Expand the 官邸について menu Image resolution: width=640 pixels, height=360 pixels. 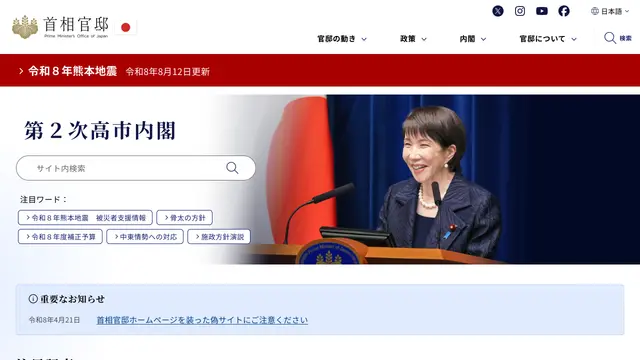548,39
